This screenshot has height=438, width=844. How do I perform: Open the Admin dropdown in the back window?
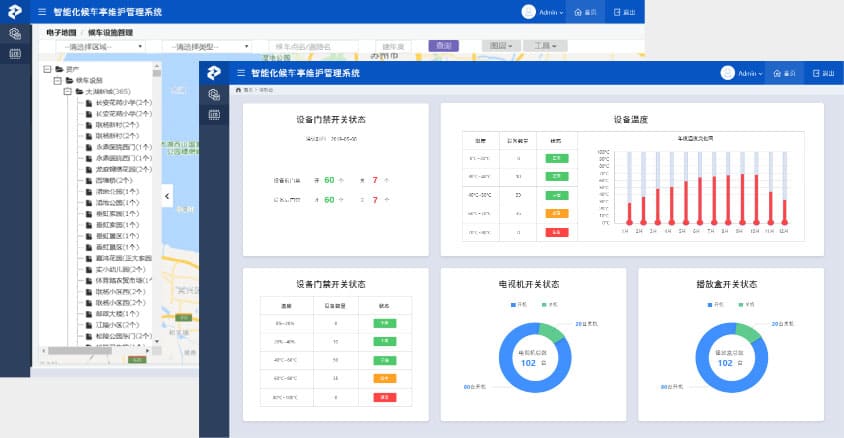(551, 12)
